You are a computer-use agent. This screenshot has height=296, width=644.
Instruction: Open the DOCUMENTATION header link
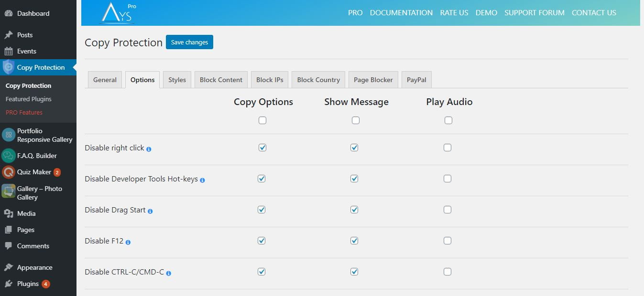point(401,13)
